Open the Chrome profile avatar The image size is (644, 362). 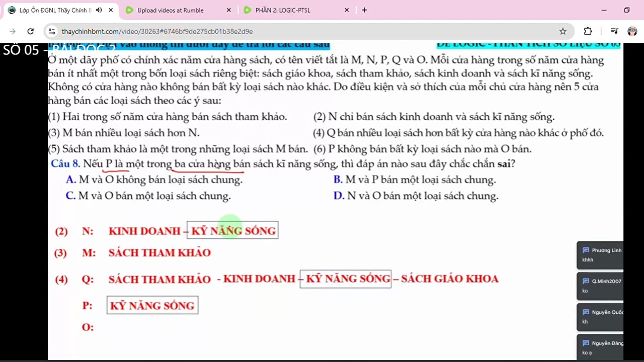click(632, 31)
